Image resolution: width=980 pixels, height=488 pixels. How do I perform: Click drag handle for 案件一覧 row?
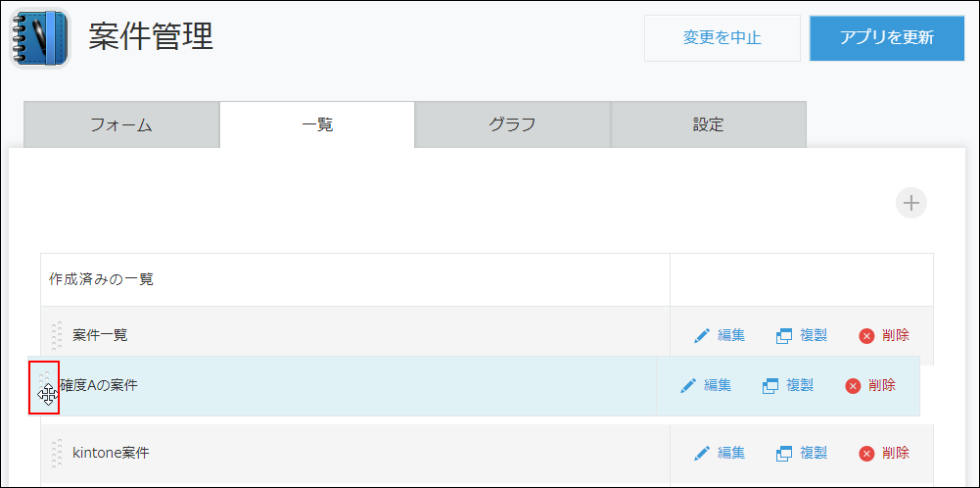click(x=57, y=335)
